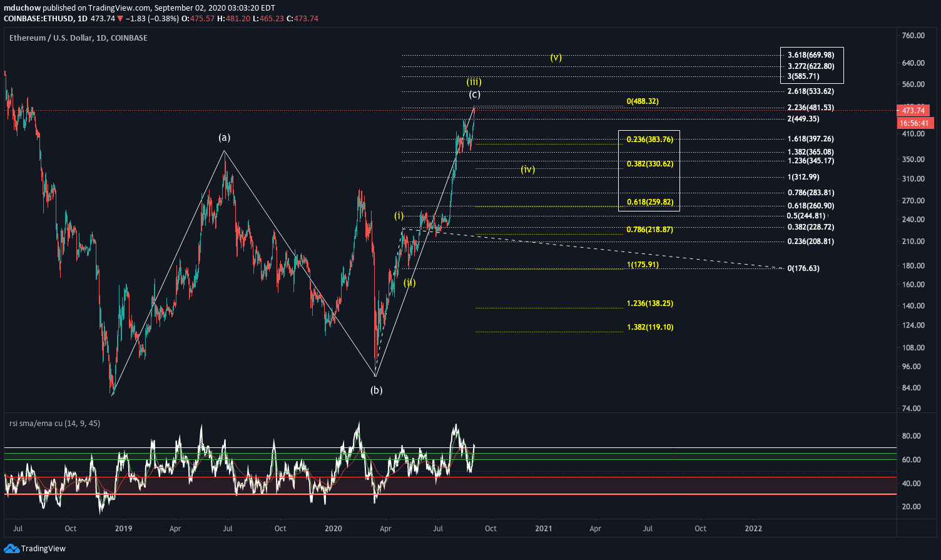Screen dimensions: 941x560
Task: Select yellow wave label (iii)
Action: (x=474, y=81)
